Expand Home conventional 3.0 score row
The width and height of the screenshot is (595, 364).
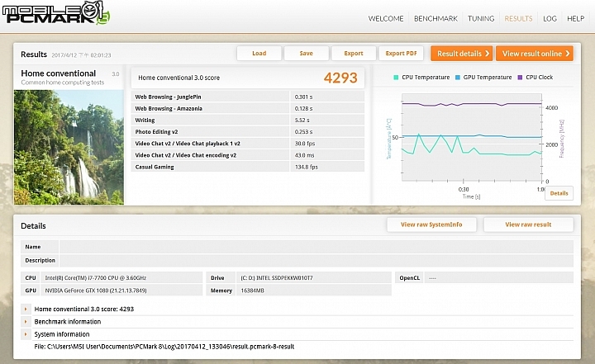pyautogui.click(x=26, y=309)
